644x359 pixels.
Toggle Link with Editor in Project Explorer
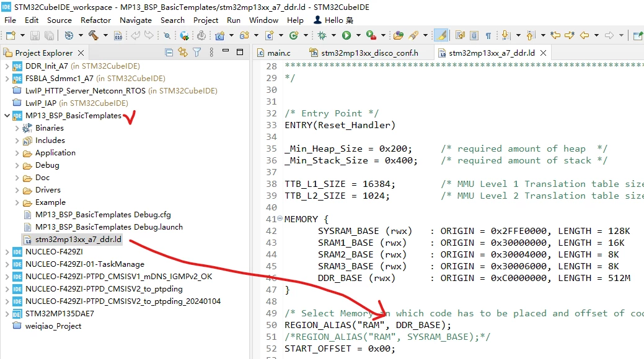[x=183, y=52]
